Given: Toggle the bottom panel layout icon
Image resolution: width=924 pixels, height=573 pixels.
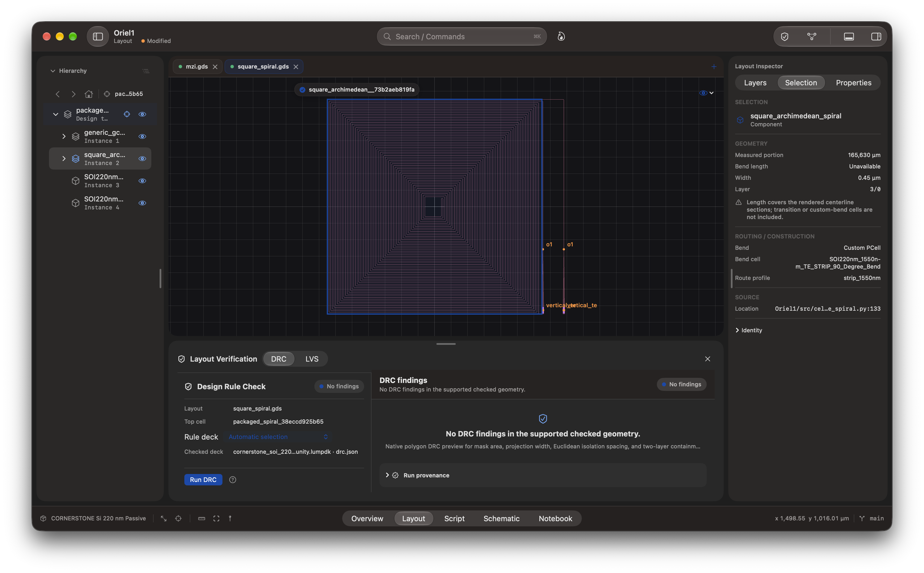Looking at the screenshot, I should pyautogui.click(x=849, y=36).
